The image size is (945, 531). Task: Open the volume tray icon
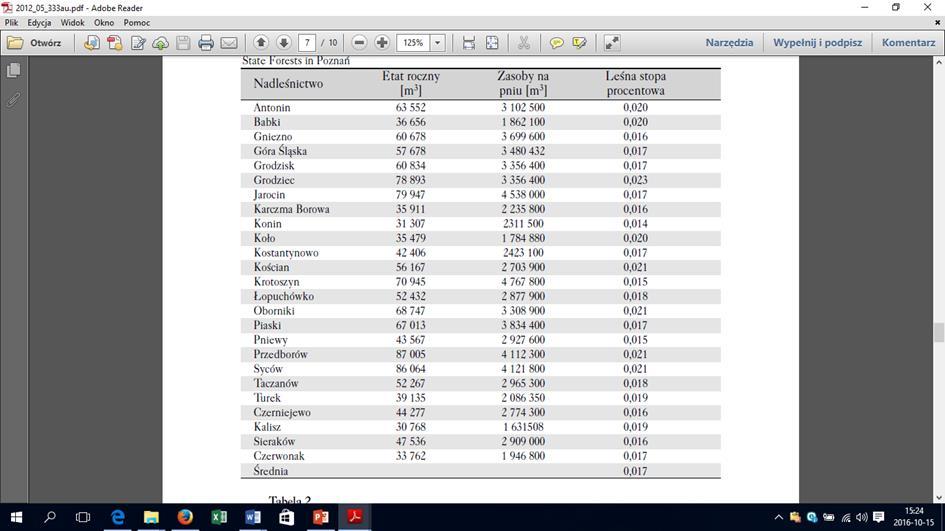[x=862, y=517]
